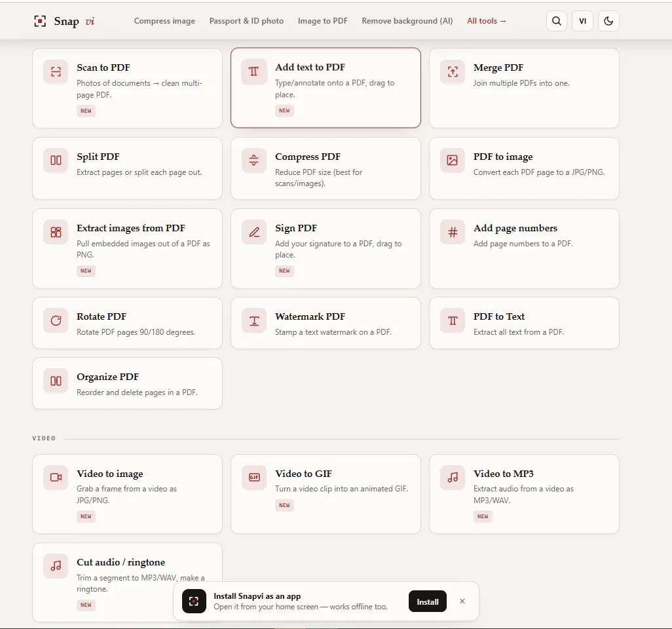Click "Stamp a text watermark on a PDF."
Image resolution: width=672 pixels, height=629 pixels.
[x=333, y=332]
